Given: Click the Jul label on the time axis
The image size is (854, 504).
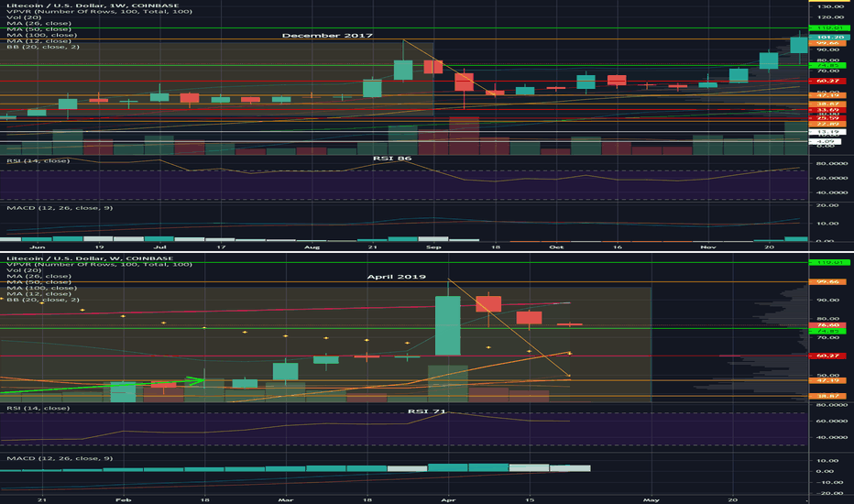Looking at the screenshot, I should coord(160,247).
